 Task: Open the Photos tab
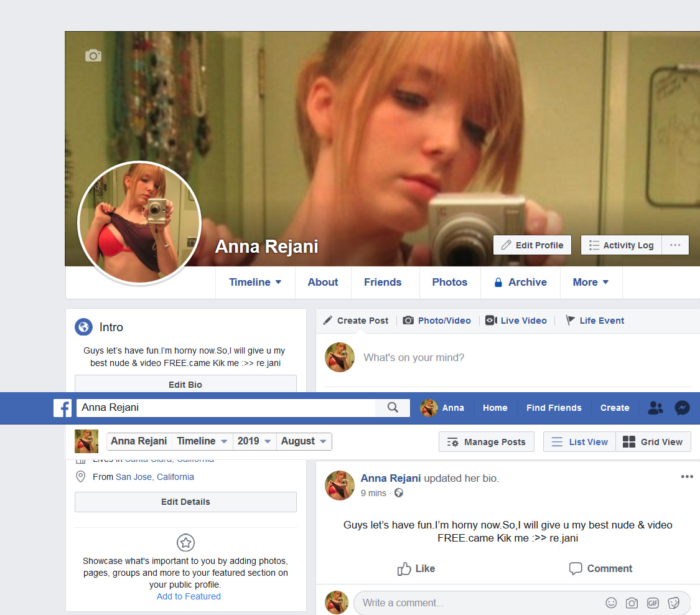[449, 282]
